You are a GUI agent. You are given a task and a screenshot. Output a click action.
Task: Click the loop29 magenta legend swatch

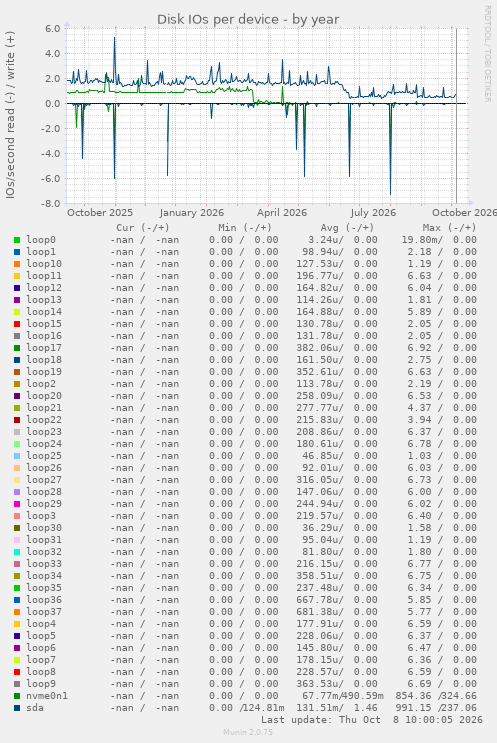pos(17,504)
